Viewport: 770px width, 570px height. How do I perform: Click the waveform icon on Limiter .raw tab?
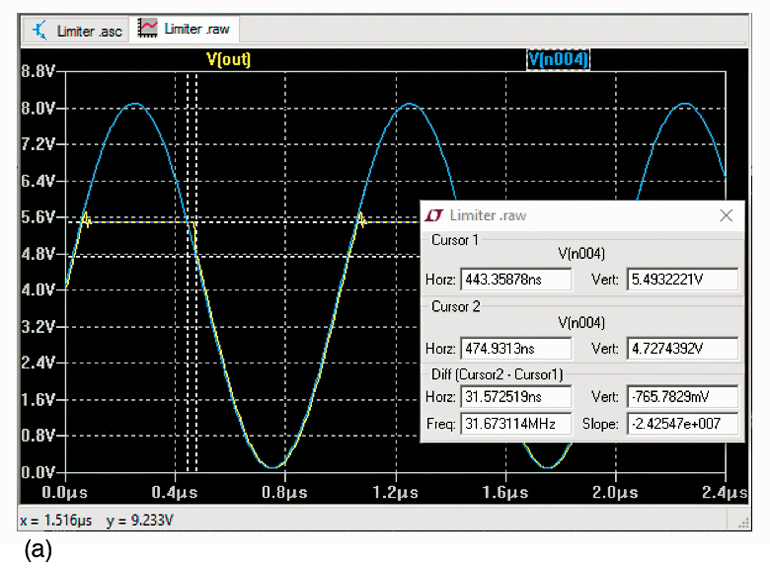point(147,30)
